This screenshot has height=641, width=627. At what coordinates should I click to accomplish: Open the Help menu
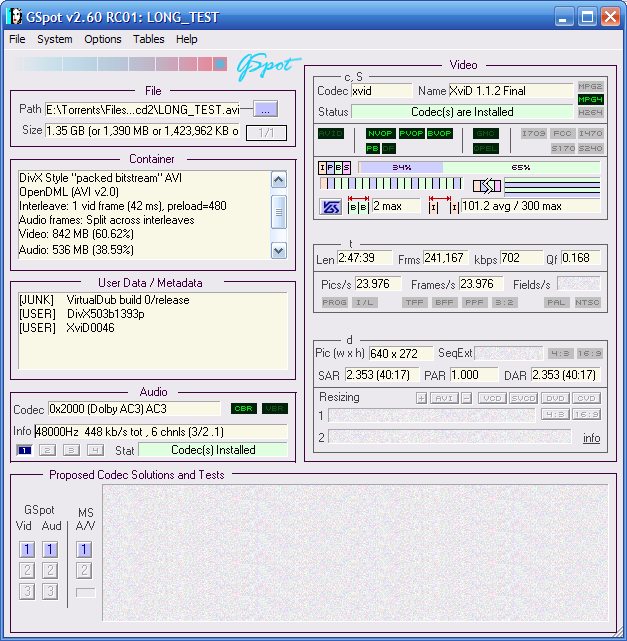coord(186,39)
